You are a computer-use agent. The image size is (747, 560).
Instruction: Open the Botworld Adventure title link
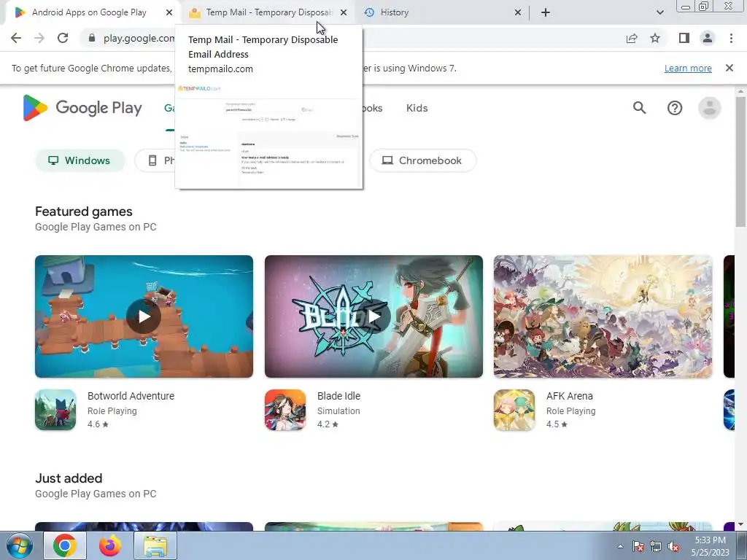point(131,396)
